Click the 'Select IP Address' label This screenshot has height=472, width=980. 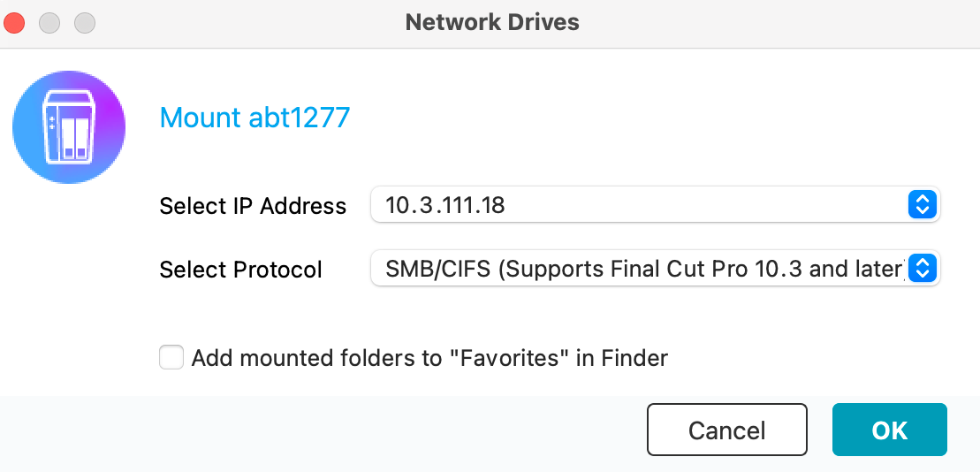tap(253, 207)
